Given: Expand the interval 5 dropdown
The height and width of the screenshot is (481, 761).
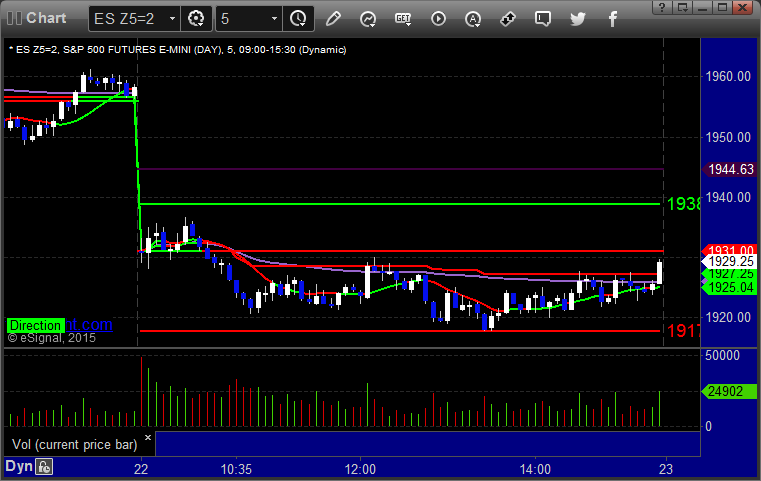Looking at the screenshot, I should (274, 19).
